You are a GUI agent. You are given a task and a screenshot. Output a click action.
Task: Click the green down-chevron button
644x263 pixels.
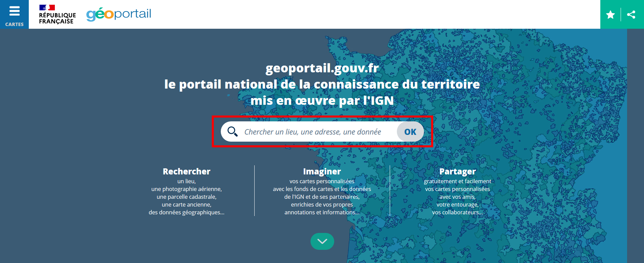[322, 241]
